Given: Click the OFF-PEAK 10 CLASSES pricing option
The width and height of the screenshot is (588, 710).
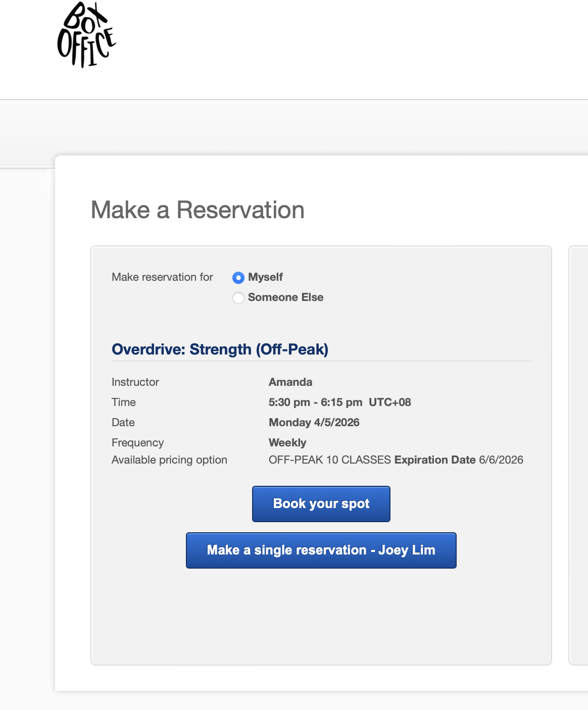Looking at the screenshot, I should point(330,460).
